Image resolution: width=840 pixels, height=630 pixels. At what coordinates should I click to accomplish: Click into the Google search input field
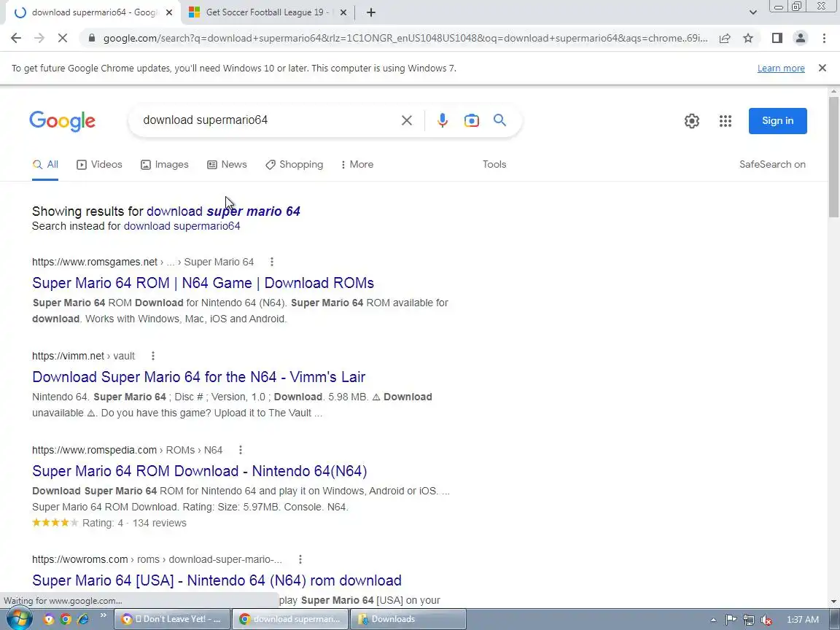pos(268,120)
